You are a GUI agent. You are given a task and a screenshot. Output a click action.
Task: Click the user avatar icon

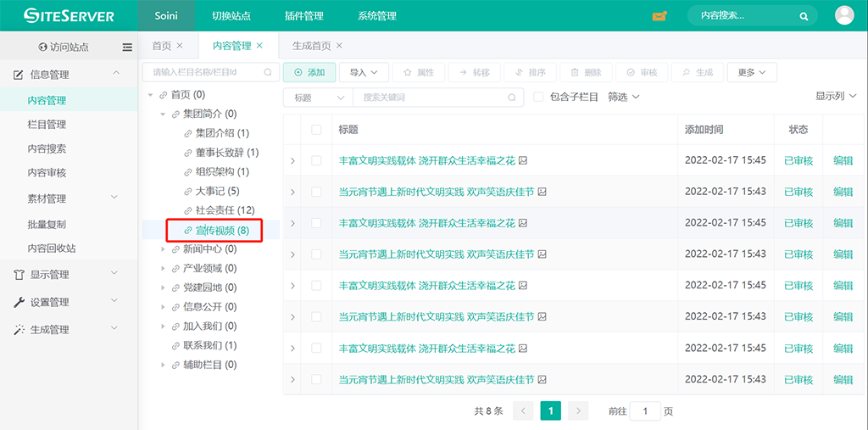[844, 15]
